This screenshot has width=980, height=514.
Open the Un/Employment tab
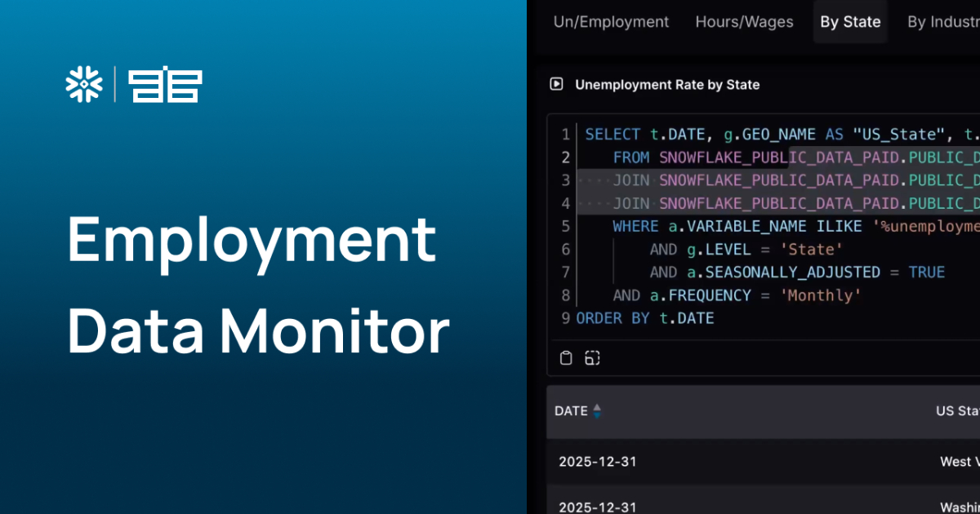pos(611,22)
